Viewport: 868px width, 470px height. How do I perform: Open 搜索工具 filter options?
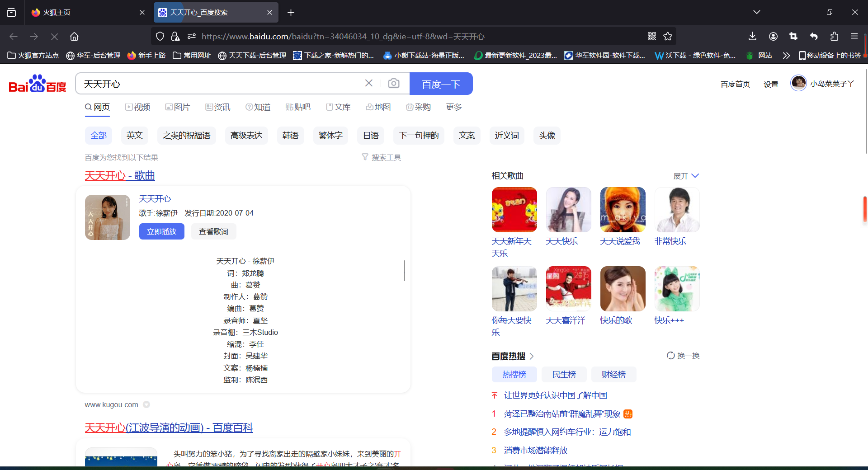click(382, 157)
